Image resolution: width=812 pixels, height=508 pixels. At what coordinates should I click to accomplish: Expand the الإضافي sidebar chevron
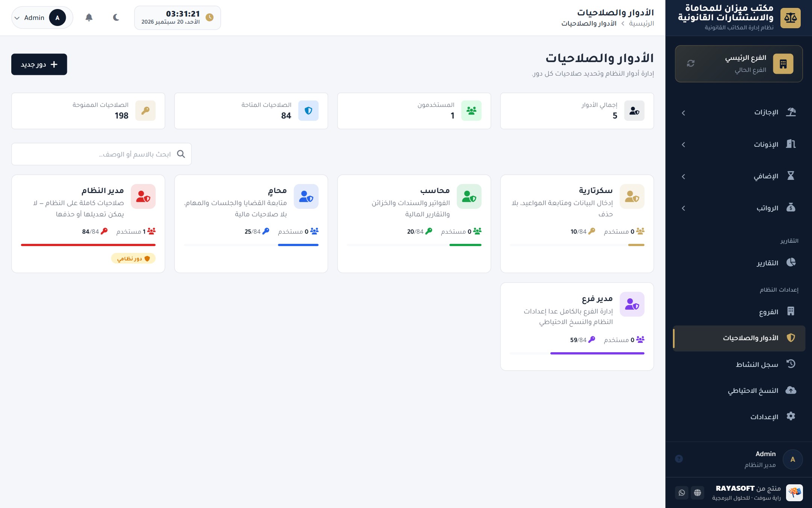683,176
